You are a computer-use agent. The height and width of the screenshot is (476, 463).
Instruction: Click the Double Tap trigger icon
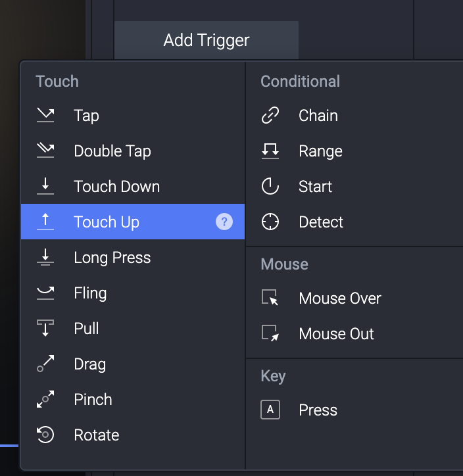coord(45,151)
